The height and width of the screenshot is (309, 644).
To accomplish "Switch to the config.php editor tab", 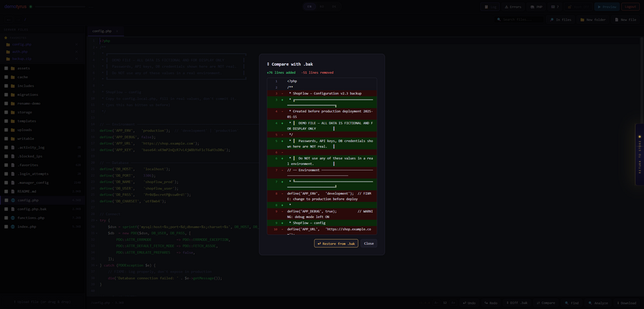I will pyautogui.click(x=103, y=31).
